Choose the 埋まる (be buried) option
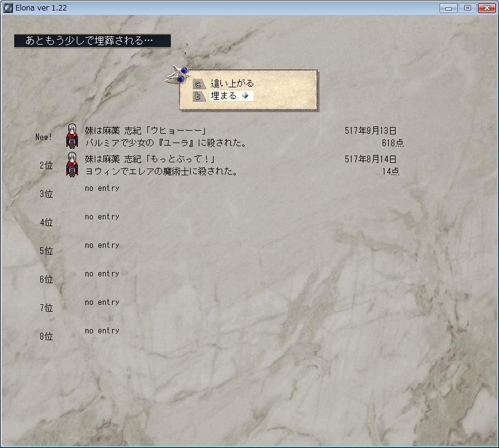Viewport: 499px width, 448px height. (223, 95)
